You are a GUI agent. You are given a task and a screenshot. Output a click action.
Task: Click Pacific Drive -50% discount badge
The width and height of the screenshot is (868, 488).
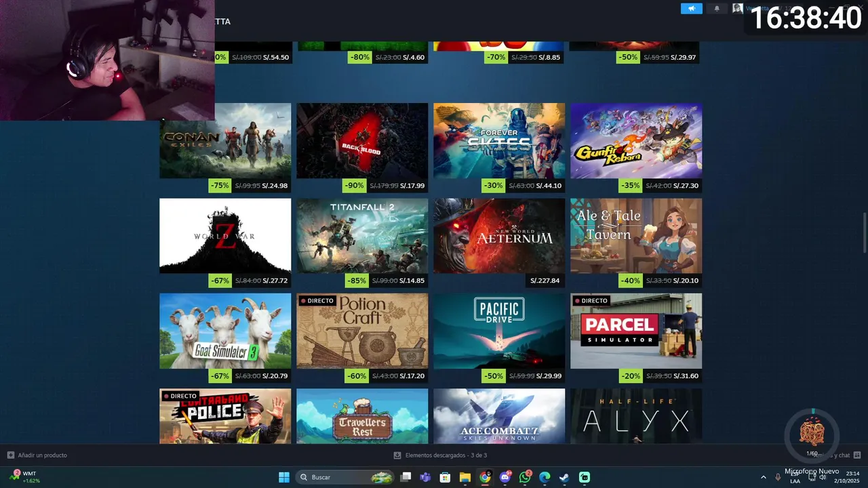coord(494,375)
